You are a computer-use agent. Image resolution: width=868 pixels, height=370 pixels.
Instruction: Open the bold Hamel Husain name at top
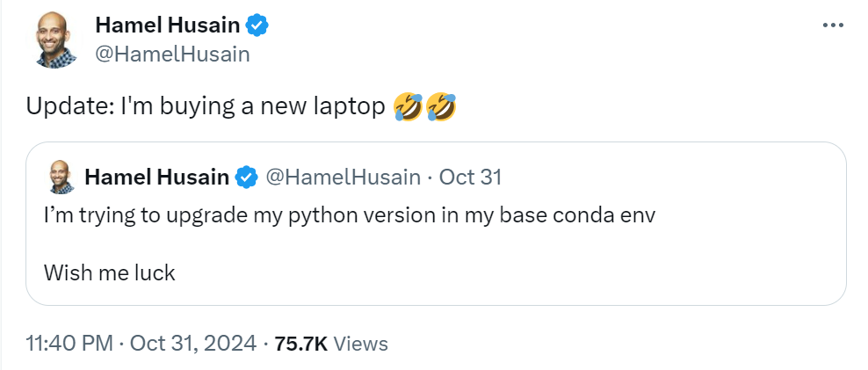coord(167,26)
